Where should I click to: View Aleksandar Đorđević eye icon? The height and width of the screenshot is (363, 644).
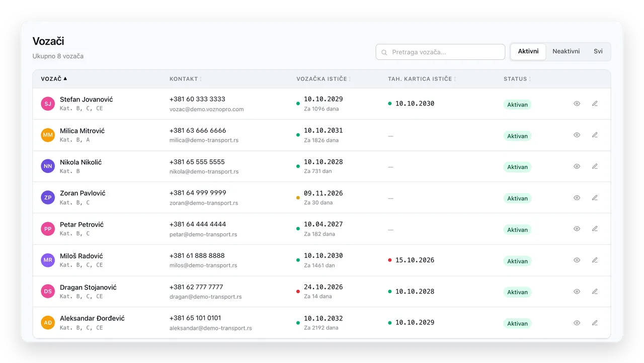coord(577,323)
